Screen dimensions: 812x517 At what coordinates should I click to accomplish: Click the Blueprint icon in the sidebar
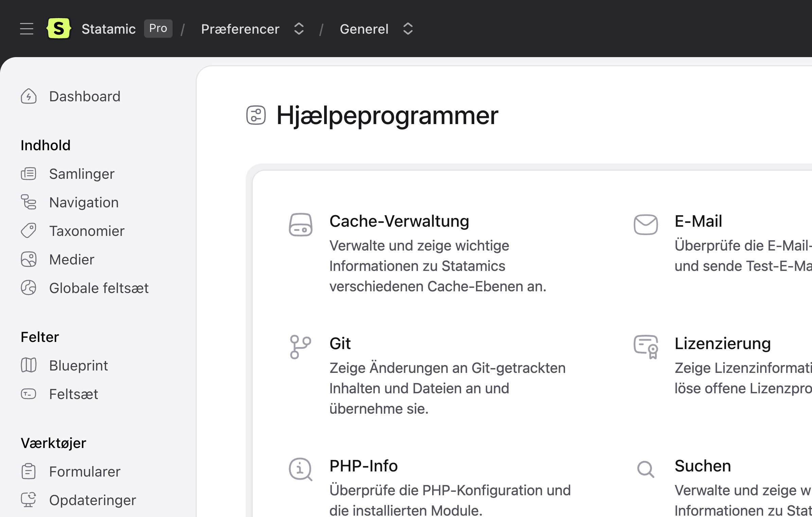coord(29,365)
